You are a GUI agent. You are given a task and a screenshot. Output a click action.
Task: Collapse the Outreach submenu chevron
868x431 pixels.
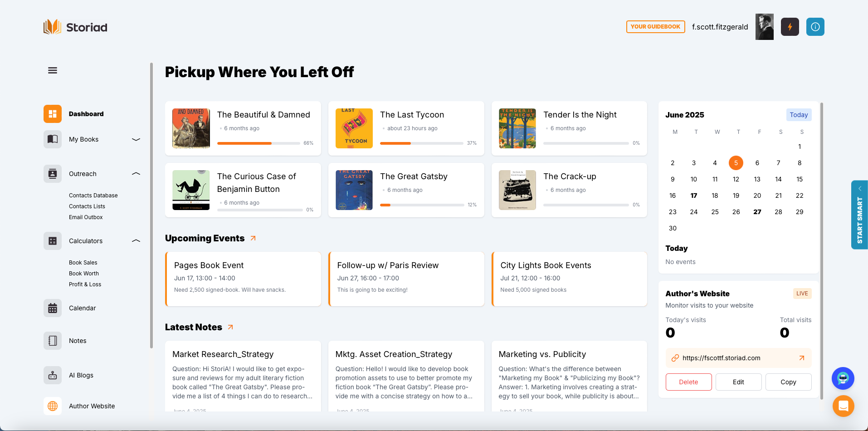pos(136,174)
